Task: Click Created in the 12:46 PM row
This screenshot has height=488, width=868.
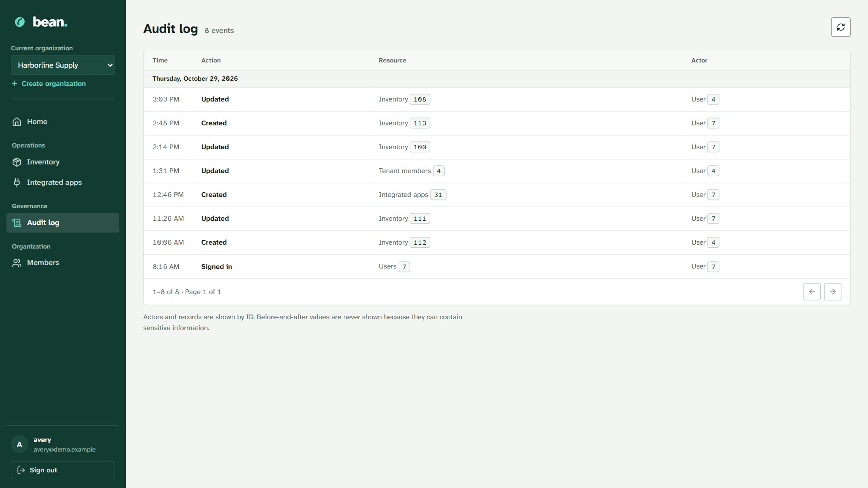Action: click(x=214, y=195)
